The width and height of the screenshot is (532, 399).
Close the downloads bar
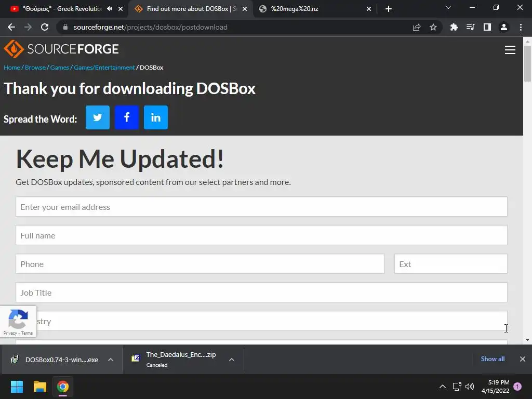(523, 359)
